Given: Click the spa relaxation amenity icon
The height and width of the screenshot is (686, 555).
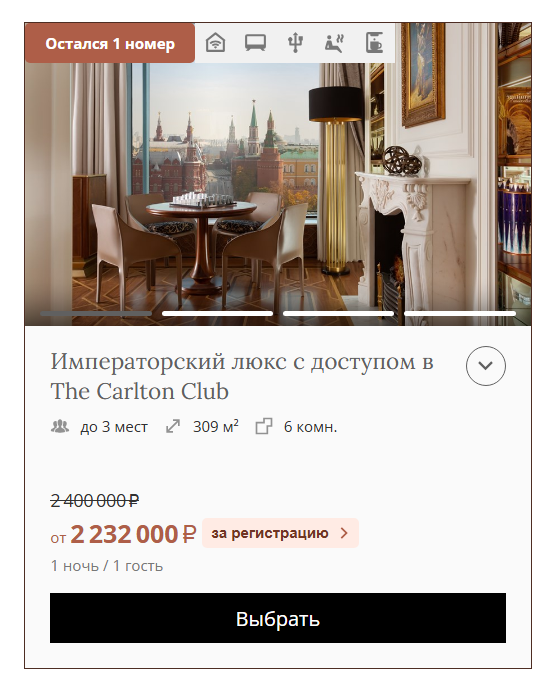Looking at the screenshot, I should tap(335, 43).
